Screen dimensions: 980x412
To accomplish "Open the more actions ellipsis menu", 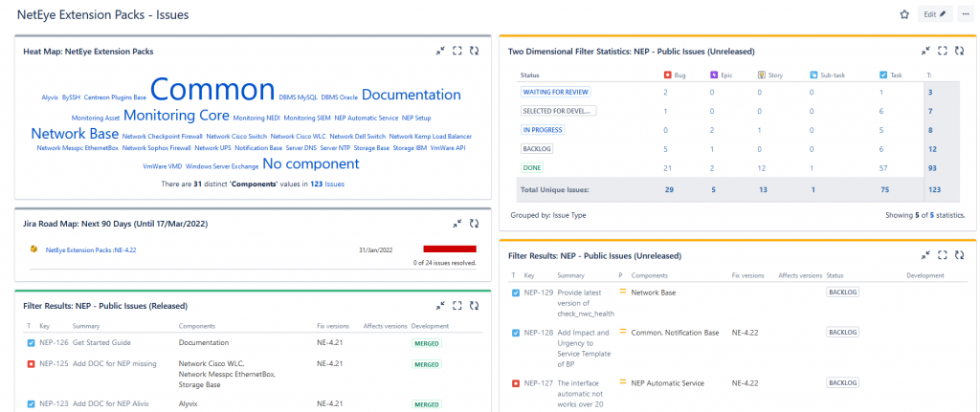I will point(966,14).
